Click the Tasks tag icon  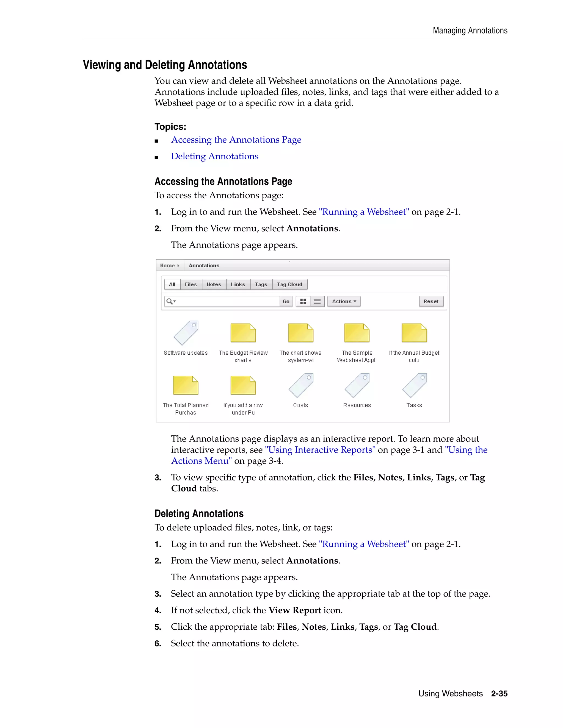415,385
